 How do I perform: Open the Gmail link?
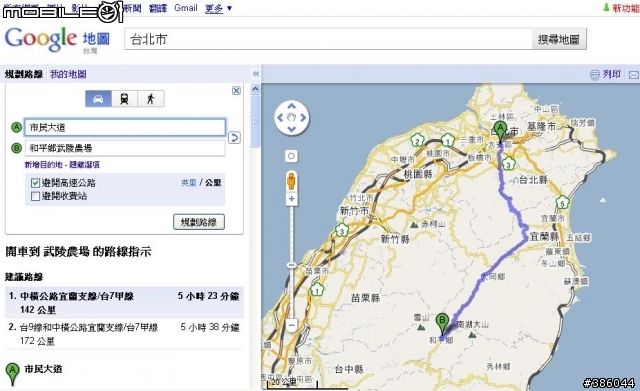coord(186,8)
